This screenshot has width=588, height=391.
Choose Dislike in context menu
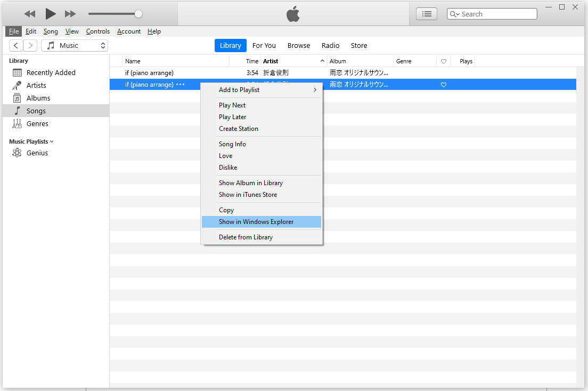click(262, 168)
